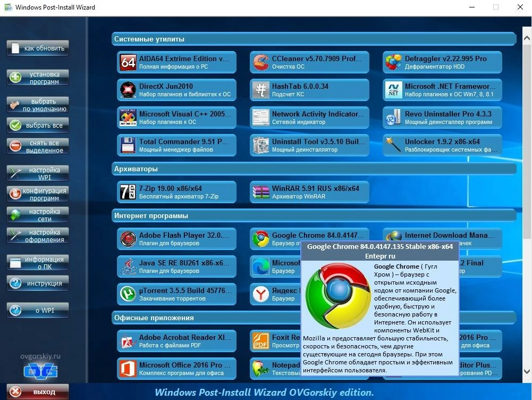Viewport: 532px width, 400px height.
Task: Open конфигурация программ in the sidebar
Action: (37, 194)
